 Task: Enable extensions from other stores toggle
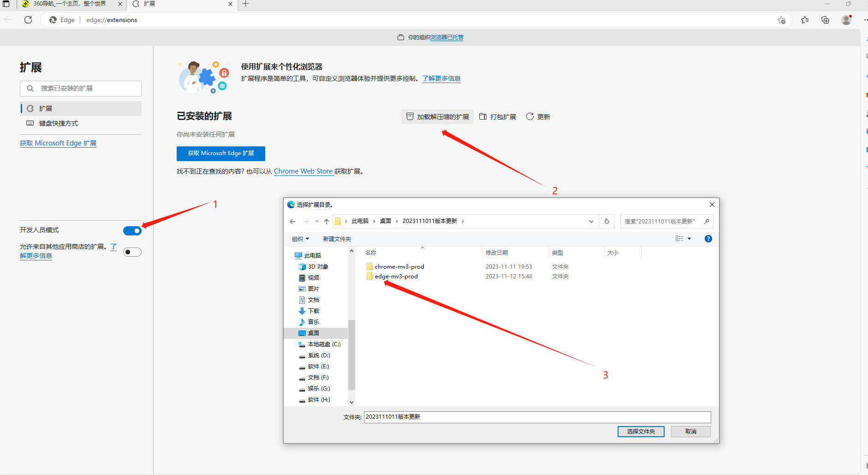[x=132, y=252]
